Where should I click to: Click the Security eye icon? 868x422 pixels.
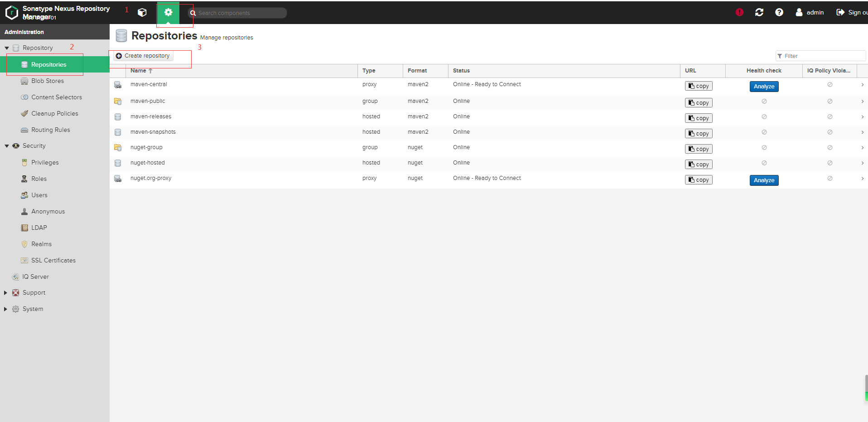coord(16,146)
